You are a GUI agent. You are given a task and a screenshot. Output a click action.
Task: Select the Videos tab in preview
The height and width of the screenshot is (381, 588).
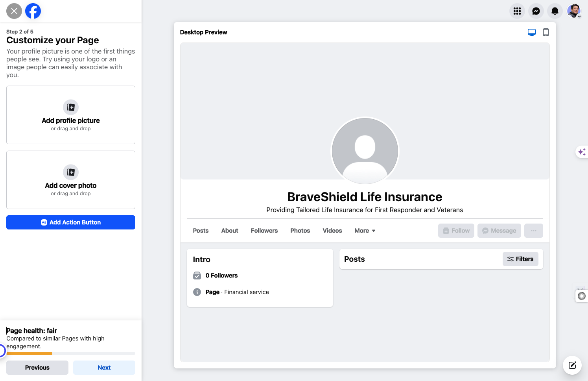coord(332,231)
